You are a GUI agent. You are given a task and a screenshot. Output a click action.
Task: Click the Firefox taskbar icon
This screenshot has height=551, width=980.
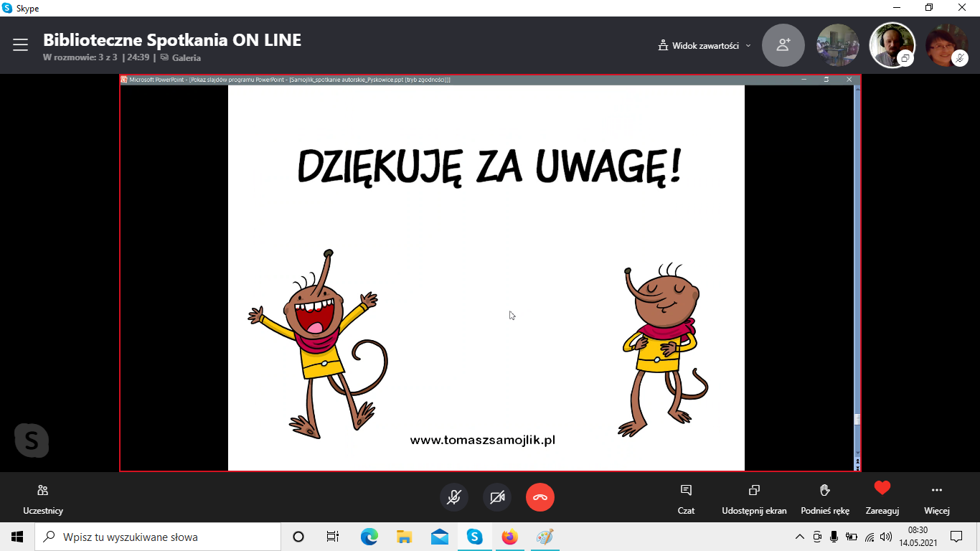[509, 537]
